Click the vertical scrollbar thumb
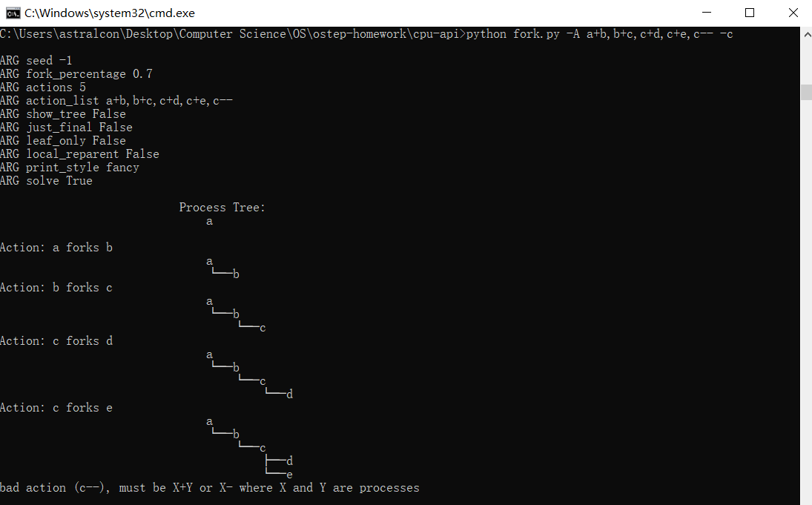This screenshot has height=505, width=812. click(x=807, y=92)
